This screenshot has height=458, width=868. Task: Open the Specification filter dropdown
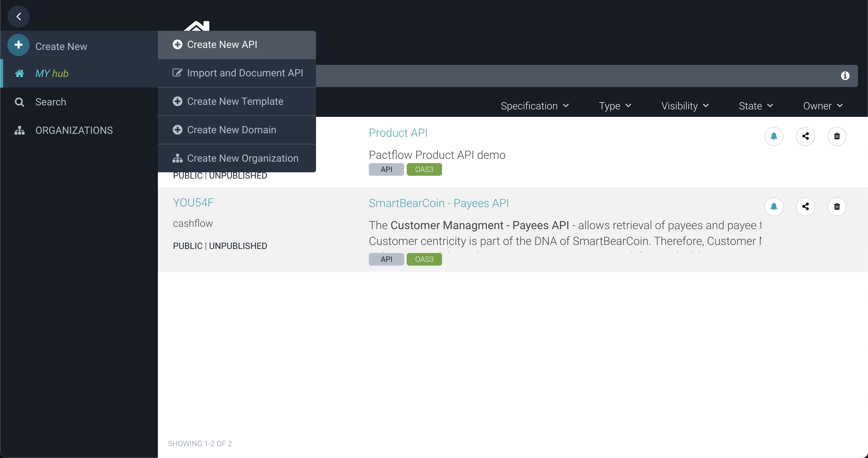534,106
